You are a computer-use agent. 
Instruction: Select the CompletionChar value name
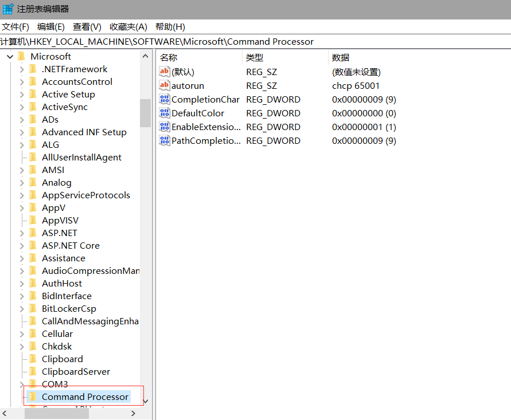coord(206,99)
